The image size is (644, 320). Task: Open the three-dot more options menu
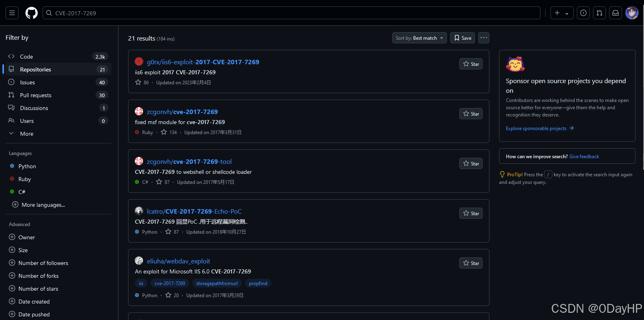pos(484,38)
